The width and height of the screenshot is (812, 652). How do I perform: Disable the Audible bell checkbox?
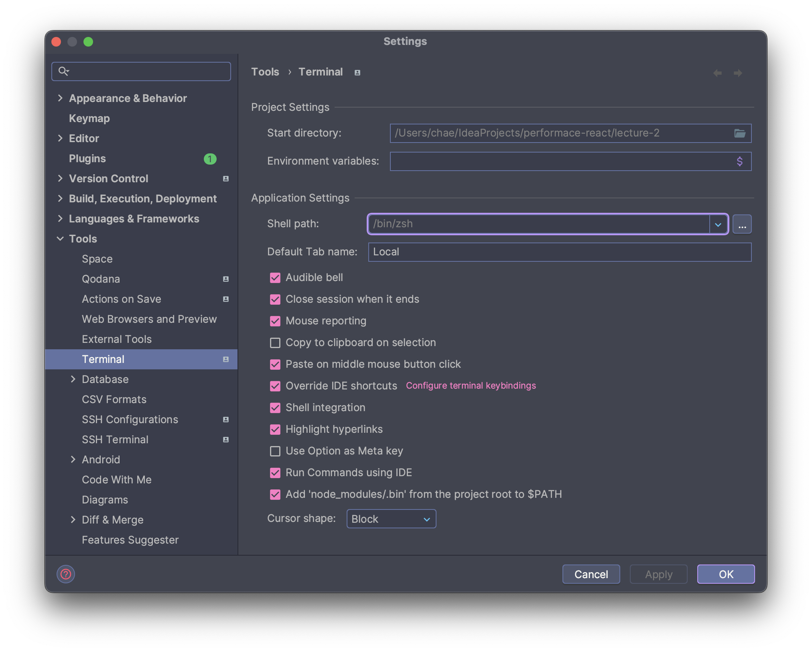pos(275,278)
